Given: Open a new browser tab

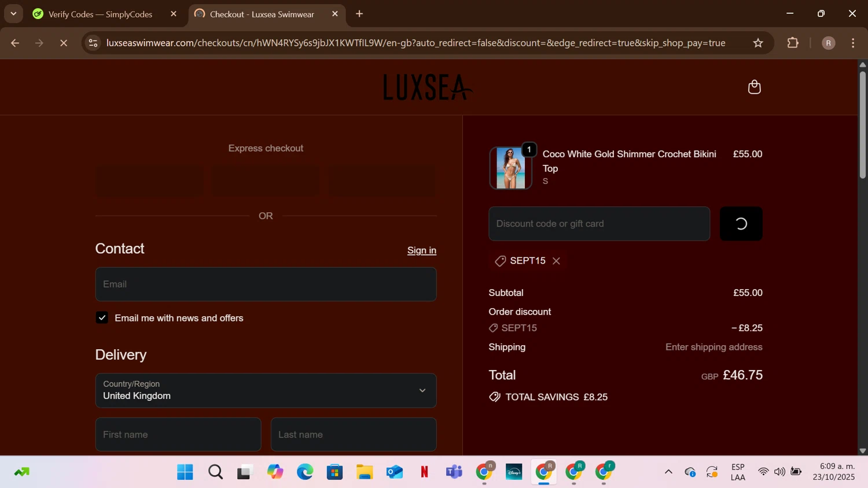Looking at the screenshot, I should pos(359,14).
